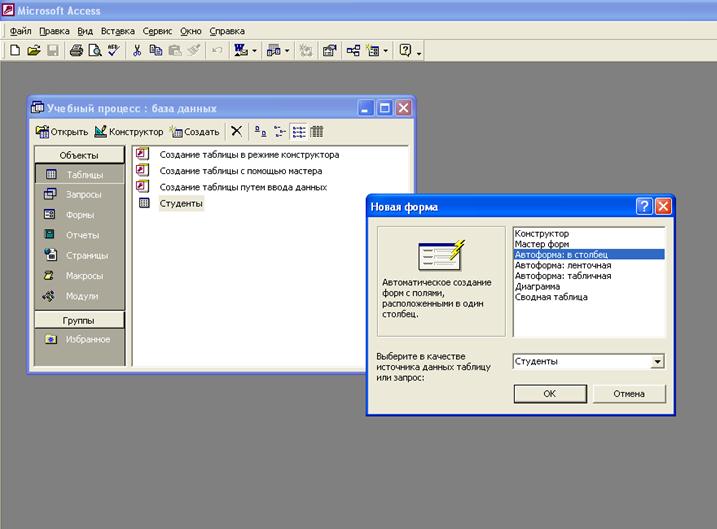Click the Analyze toolbar icon
Viewport: 717px width, 529px height.
(x=274, y=50)
